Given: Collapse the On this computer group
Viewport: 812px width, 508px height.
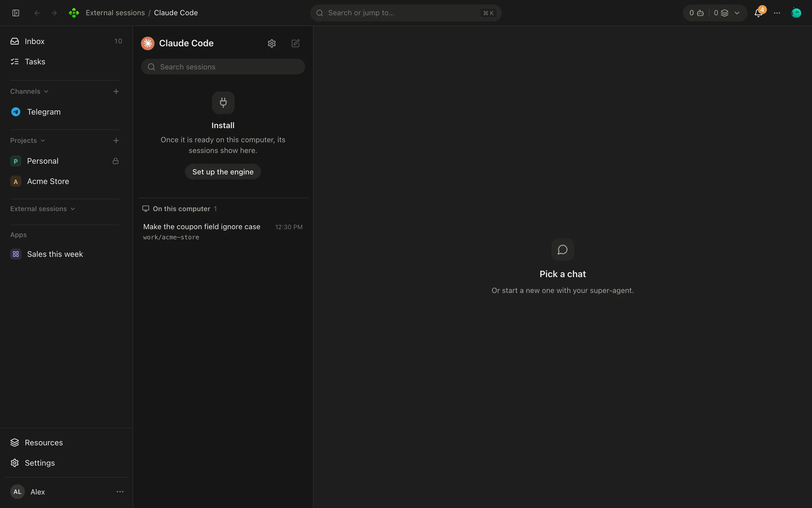Looking at the screenshot, I should pyautogui.click(x=180, y=209).
